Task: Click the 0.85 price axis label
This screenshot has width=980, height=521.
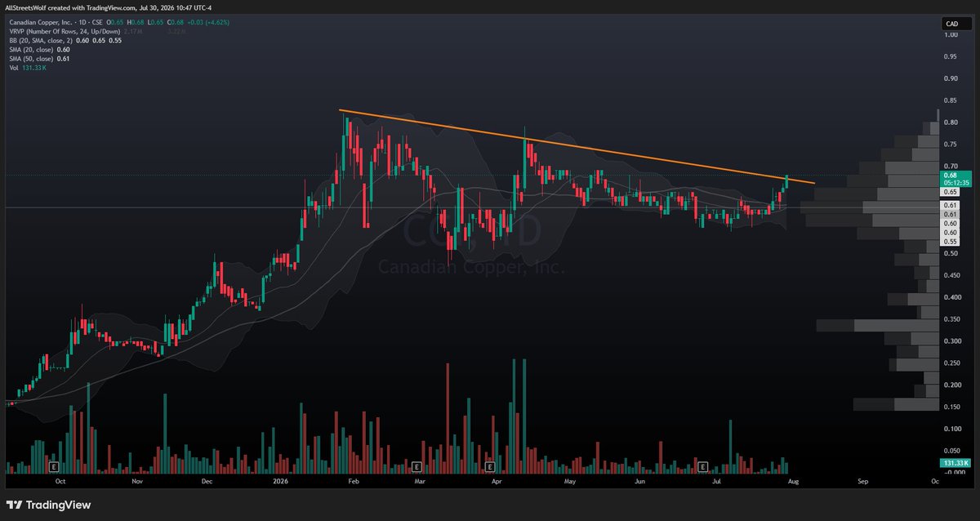Action: [x=950, y=100]
